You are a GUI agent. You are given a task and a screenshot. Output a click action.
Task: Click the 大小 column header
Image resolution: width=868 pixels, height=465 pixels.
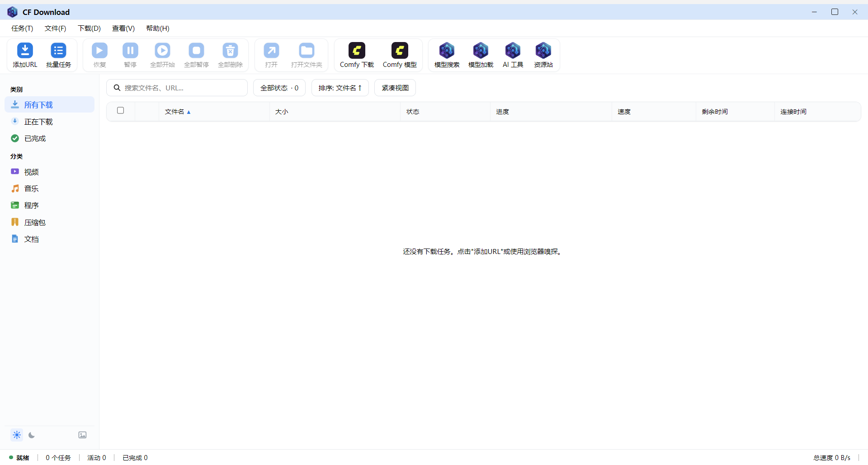[x=335, y=112]
